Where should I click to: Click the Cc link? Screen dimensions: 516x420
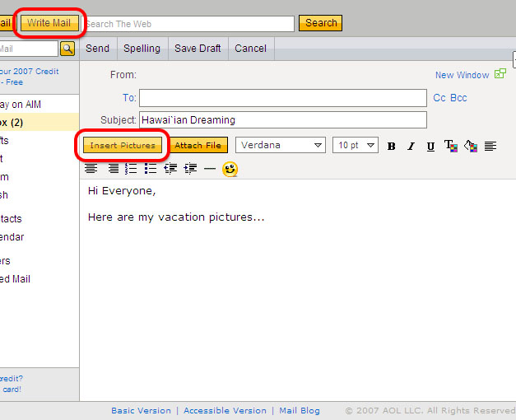[x=439, y=98]
